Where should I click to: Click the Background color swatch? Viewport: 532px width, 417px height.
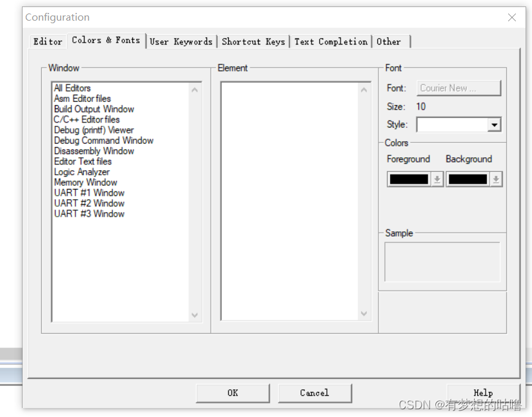click(x=468, y=179)
